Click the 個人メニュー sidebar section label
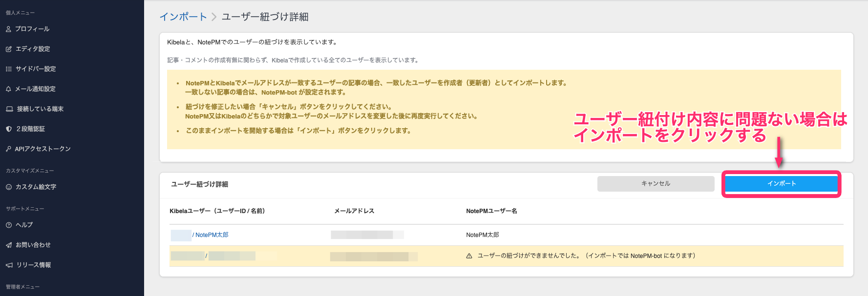Screen dimensions: 868x296 20,13
